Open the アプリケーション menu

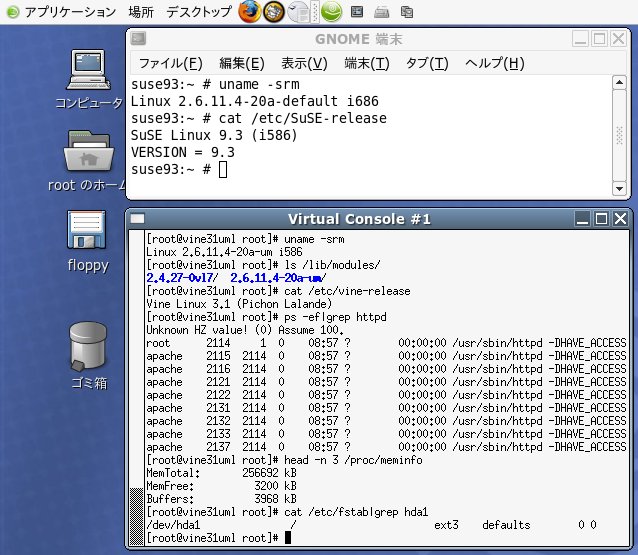point(62,12)
